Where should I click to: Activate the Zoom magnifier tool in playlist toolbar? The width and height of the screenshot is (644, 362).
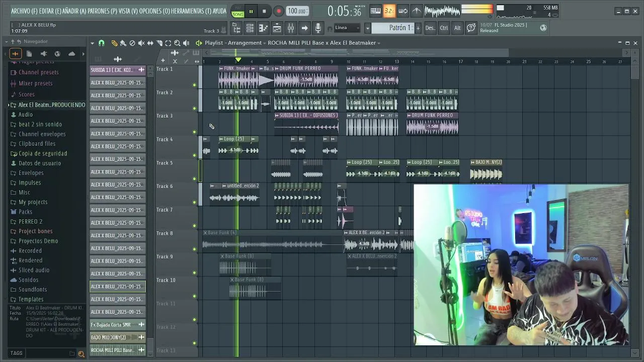[177, 43]
